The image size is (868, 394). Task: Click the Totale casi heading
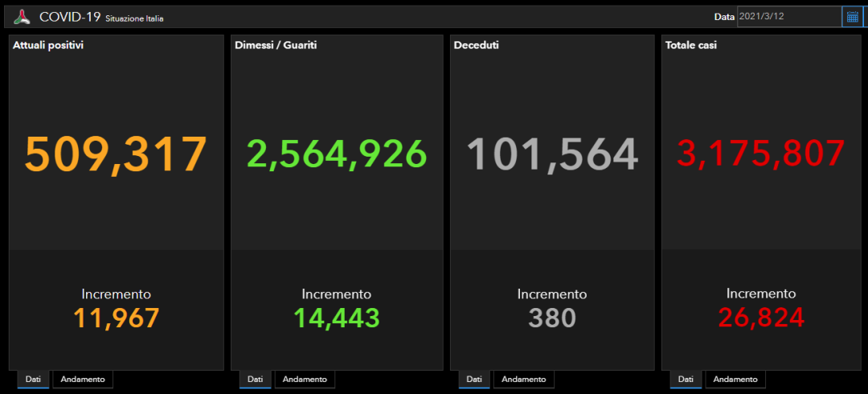click(691, 46)
